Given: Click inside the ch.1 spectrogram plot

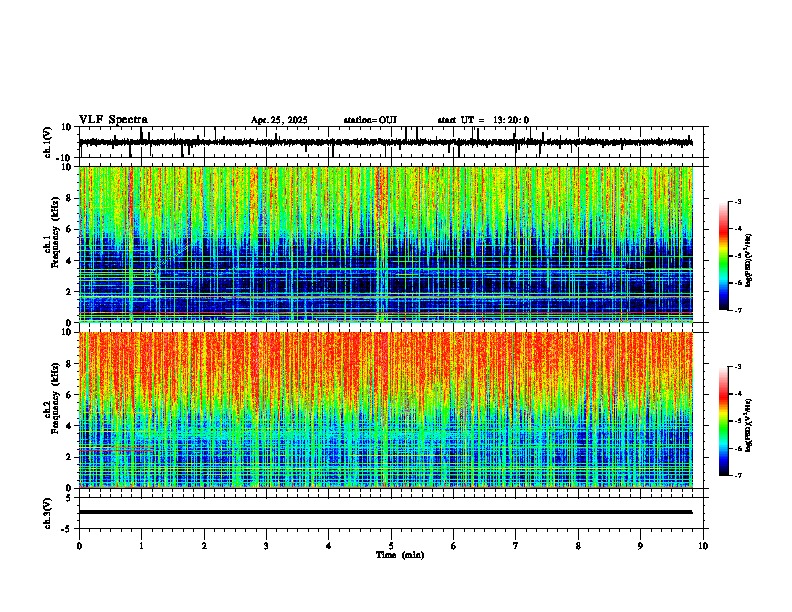Looking at the screenshot, I should [x=386, y=244].
